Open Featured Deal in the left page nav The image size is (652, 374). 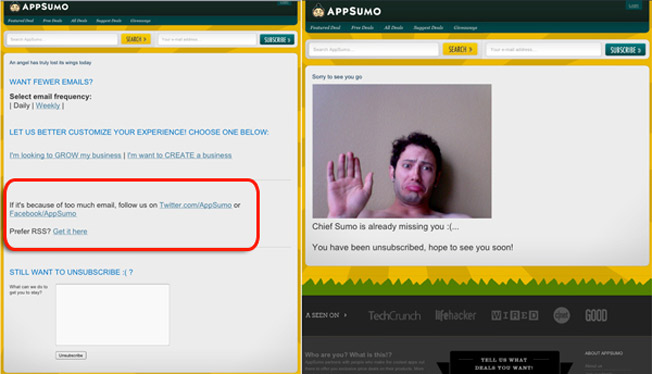pos(21,20)
